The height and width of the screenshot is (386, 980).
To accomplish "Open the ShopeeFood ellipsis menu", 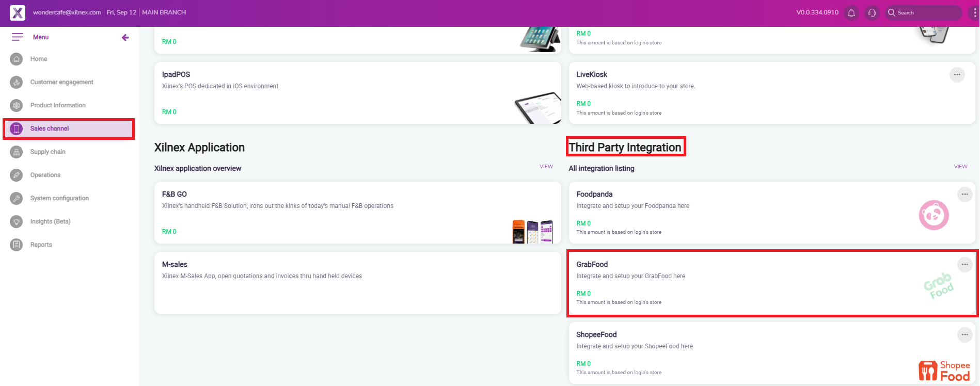I will click(x=965, y=335).
